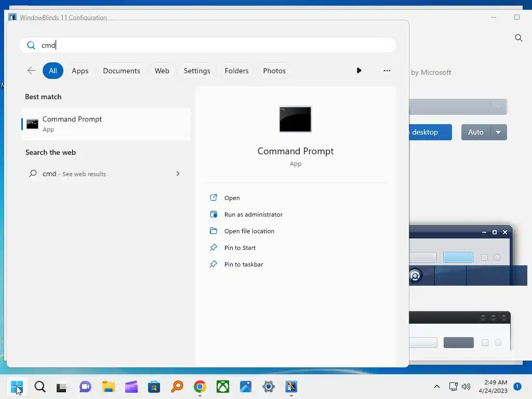Screen dimensions: 532x399
Task: Click the Auto button in WindowBlinds
Action: pyautogui.click(x=476, y=132)
